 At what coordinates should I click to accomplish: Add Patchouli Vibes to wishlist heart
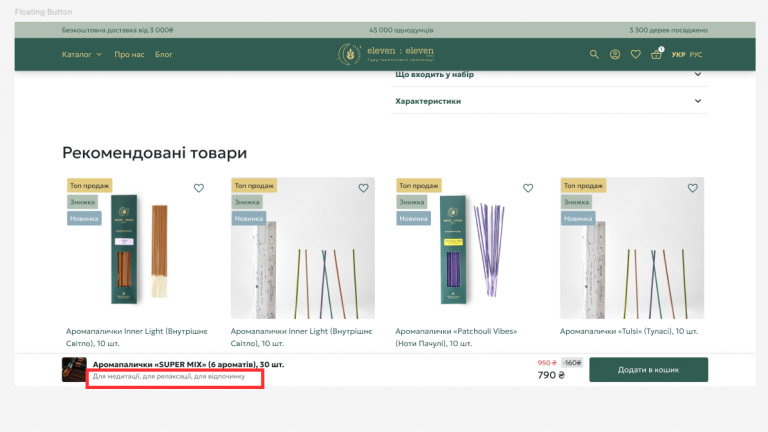528,188
